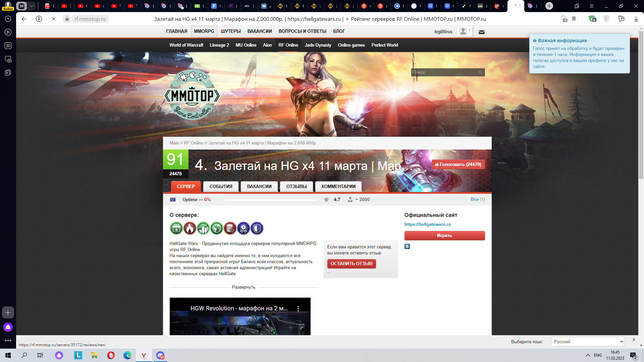Click the blue shield badge icon

pyautogui.click(x=257, y=228)
